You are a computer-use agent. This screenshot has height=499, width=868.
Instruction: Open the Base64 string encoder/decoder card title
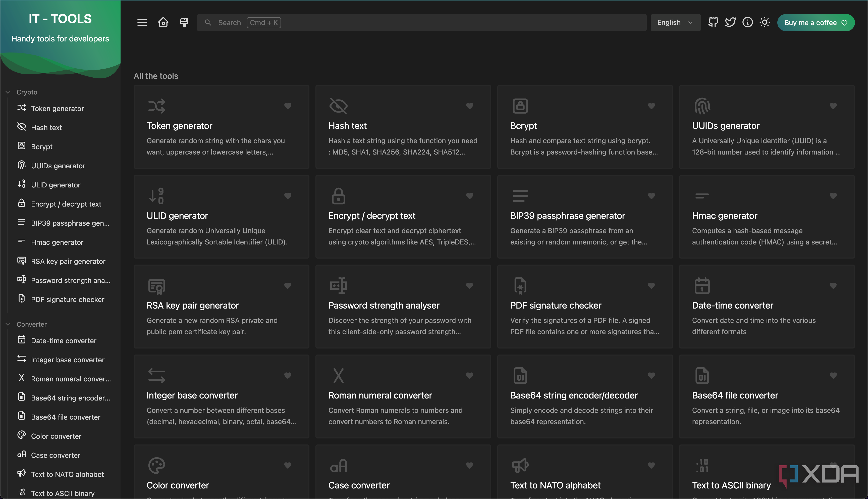coord(574,395)
